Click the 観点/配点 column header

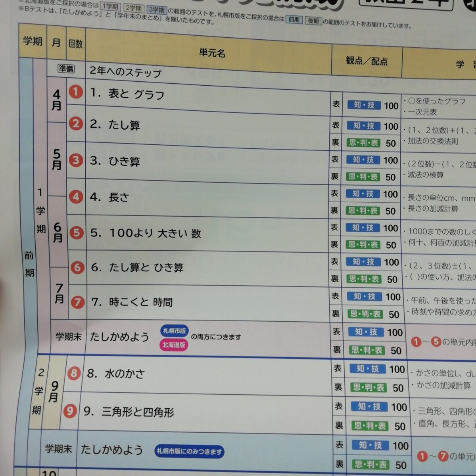coord(367,61)
